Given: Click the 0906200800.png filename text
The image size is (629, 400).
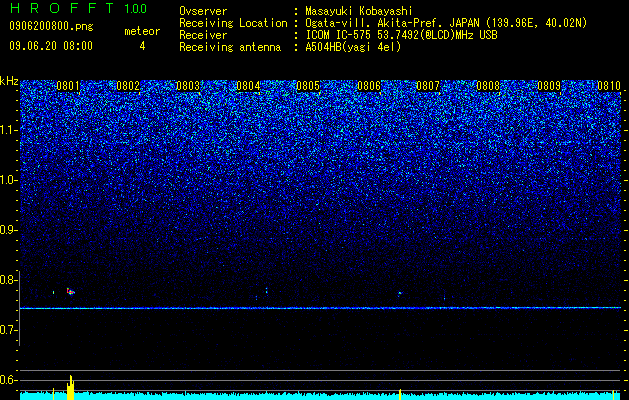Looking at the screenshot, I should 51,26.
